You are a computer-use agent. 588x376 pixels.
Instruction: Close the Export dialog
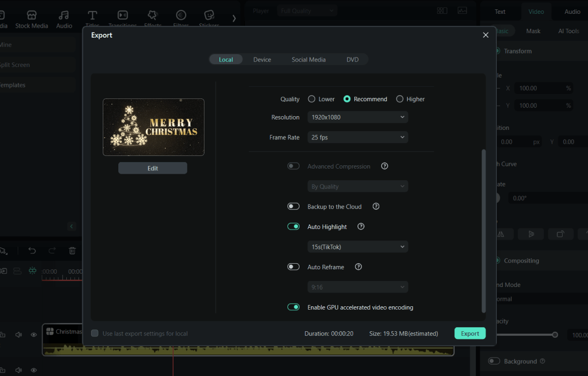(x=486, y=35)
